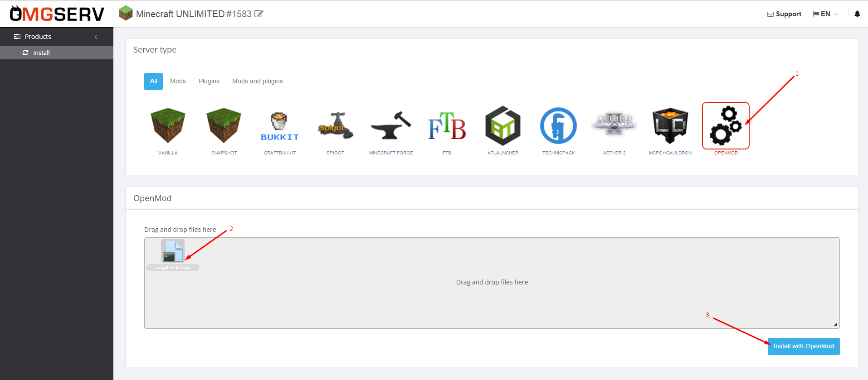Open the EN language dropdown

(825, 14)
